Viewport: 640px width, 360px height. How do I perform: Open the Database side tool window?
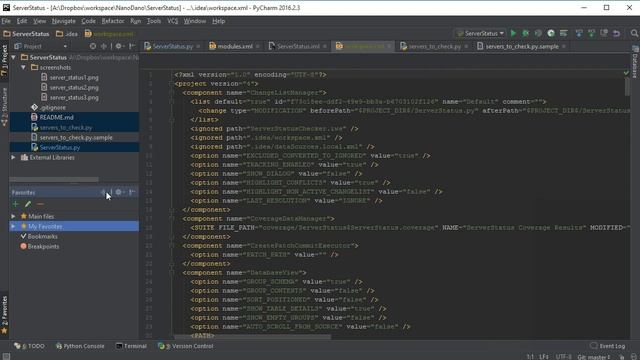pyautogui.click(x=636, y=62)
